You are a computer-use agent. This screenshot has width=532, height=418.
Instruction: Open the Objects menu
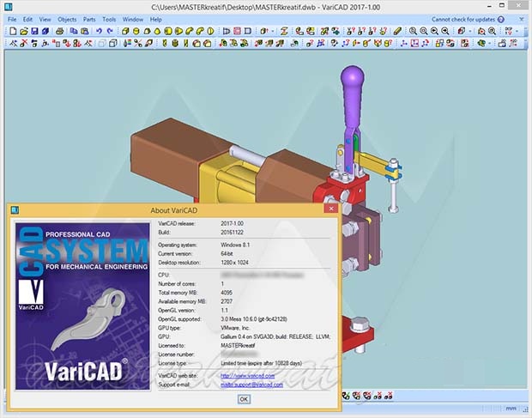click(x=67, y=20)
